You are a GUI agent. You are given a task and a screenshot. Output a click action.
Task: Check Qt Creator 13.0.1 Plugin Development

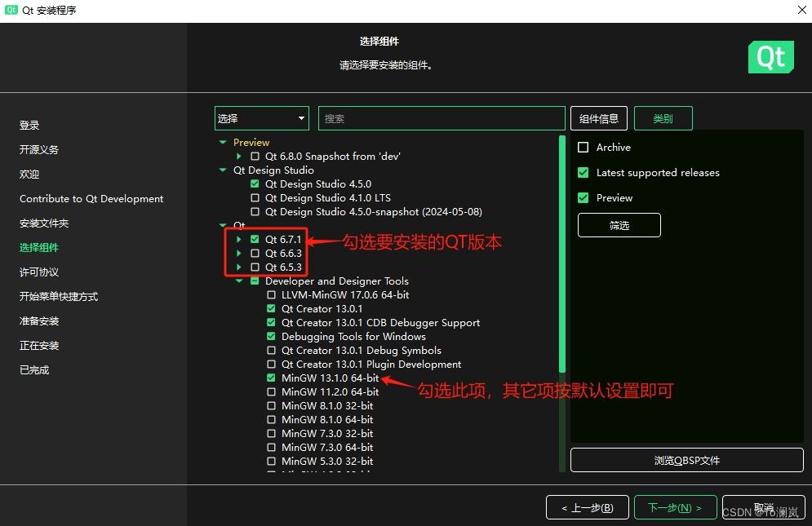click(x=271, y=364)
